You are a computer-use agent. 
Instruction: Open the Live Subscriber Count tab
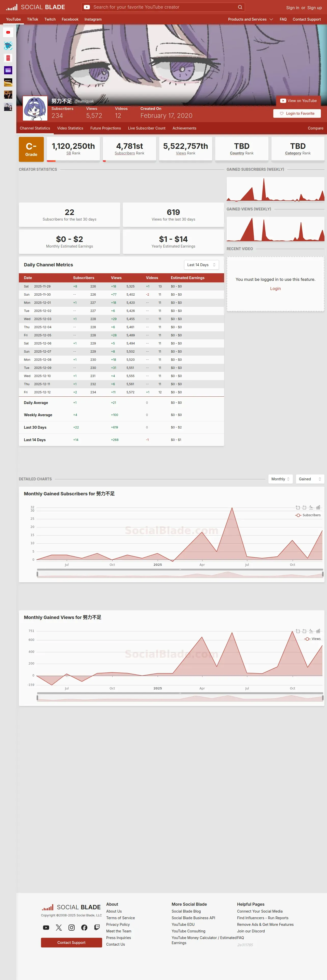pos(146,128)
